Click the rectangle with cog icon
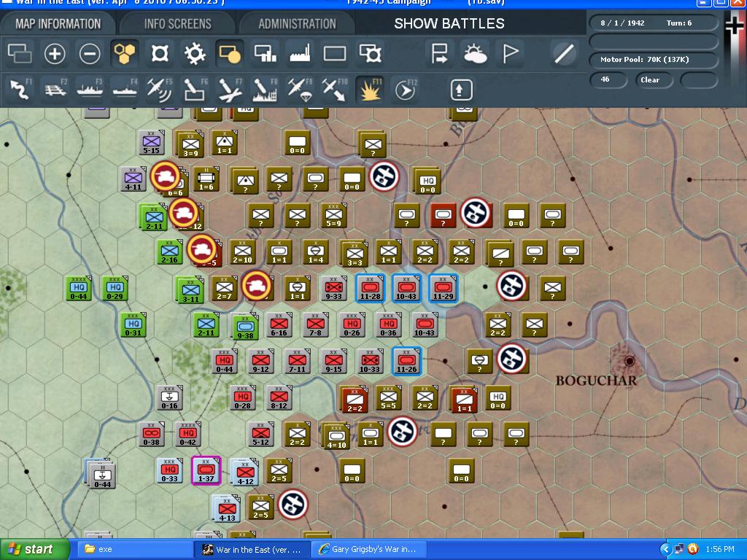Viewport: 747px width, 560px height. pyautogui.click(x=370, y=53)
